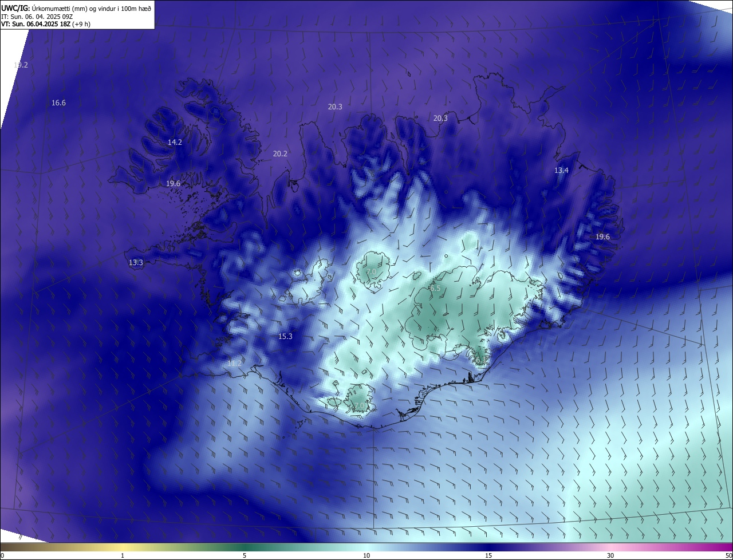Click the faint 19.2 value label
The image size is (733, 560).
[x=21, y=65]
